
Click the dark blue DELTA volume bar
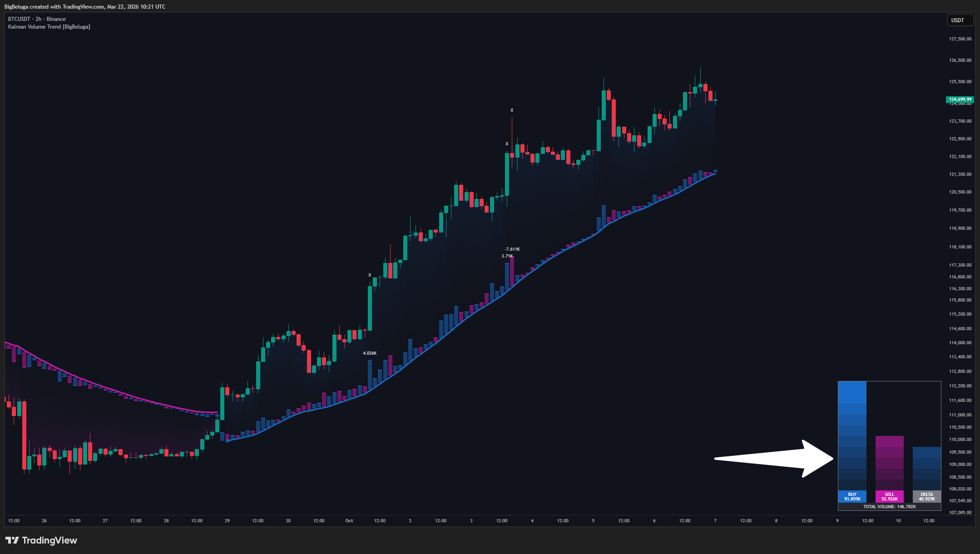pyautogui.click(x=926, y=469)
